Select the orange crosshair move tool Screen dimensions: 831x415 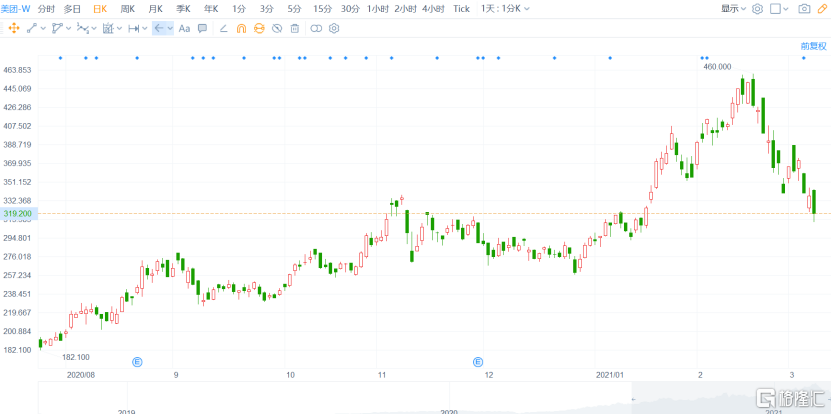click(x=14, y=28)
